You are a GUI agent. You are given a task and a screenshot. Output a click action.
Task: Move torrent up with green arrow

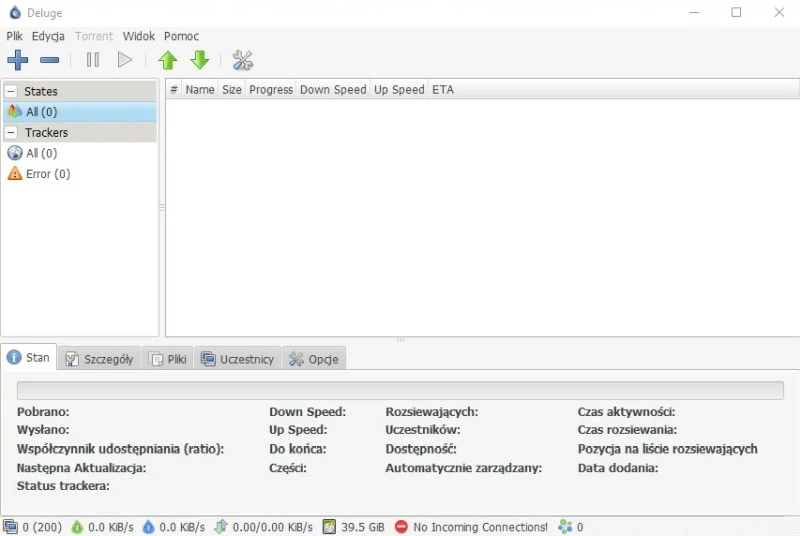pos(168,60)
